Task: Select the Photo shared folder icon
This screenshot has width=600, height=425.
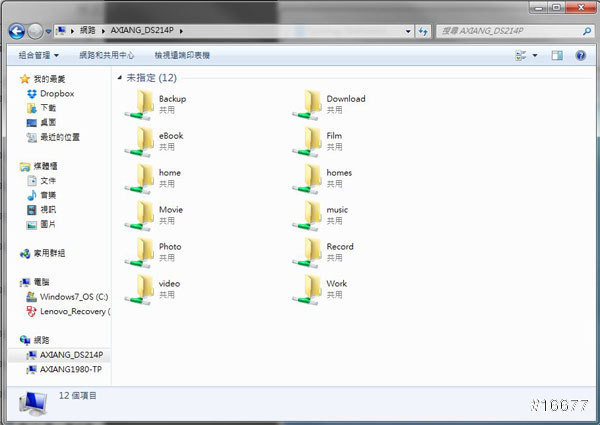Action: (140, 252)
